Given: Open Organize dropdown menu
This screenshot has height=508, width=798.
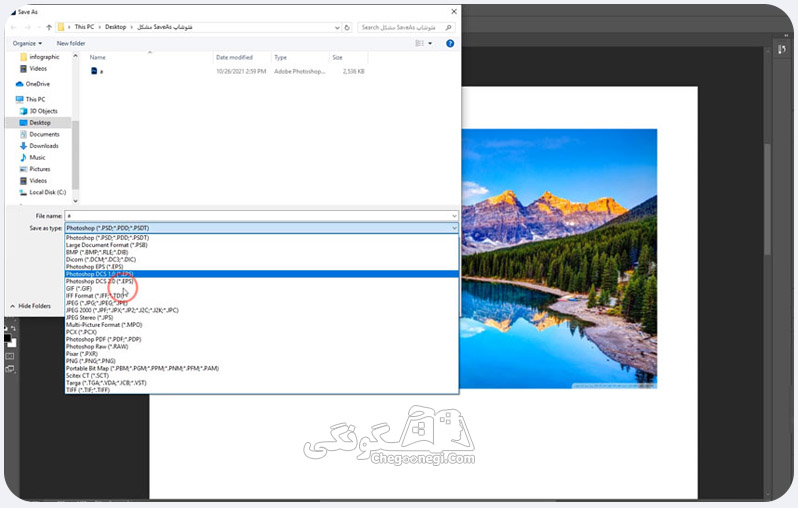Looking at the screenshot, I should (x=27, y=43).
